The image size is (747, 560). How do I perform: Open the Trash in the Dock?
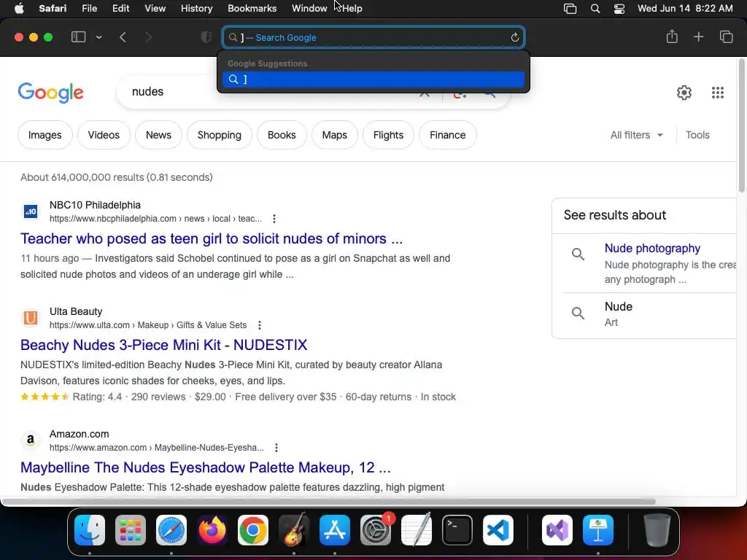click(x=657, y=530)
